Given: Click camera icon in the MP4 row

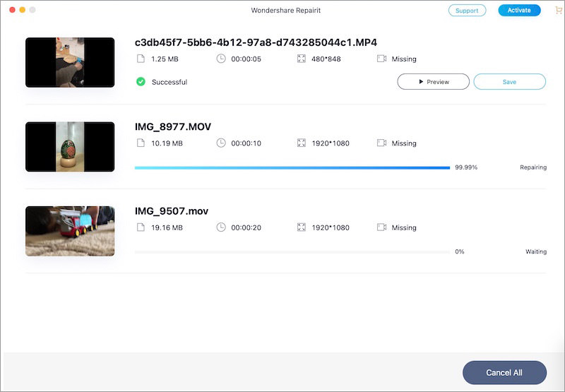Looking at the screenshot, I should click(381, 59).
